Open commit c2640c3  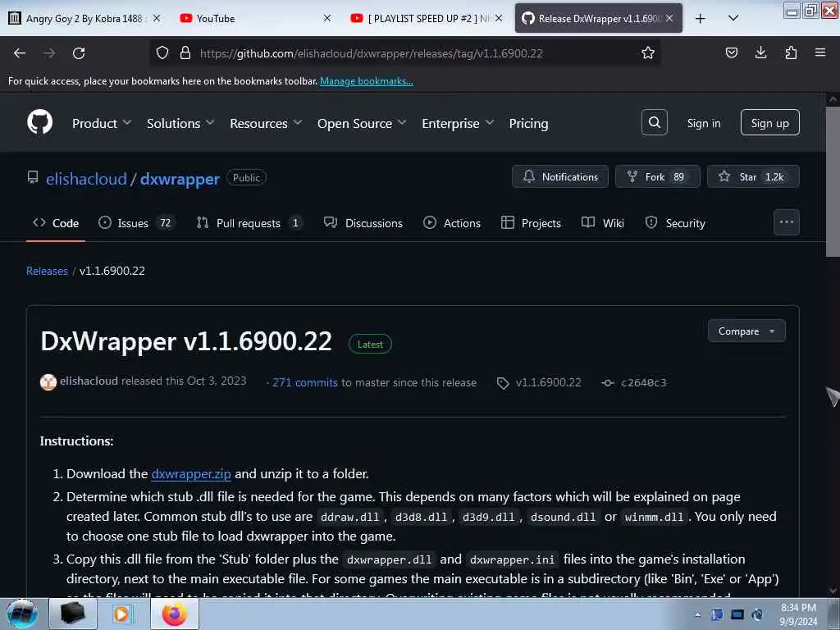click(x=643, y=382)
